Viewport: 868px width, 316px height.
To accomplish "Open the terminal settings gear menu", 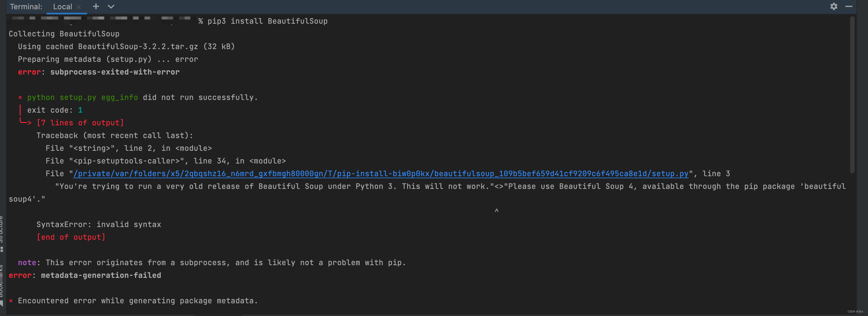I will tap(834, 6).
